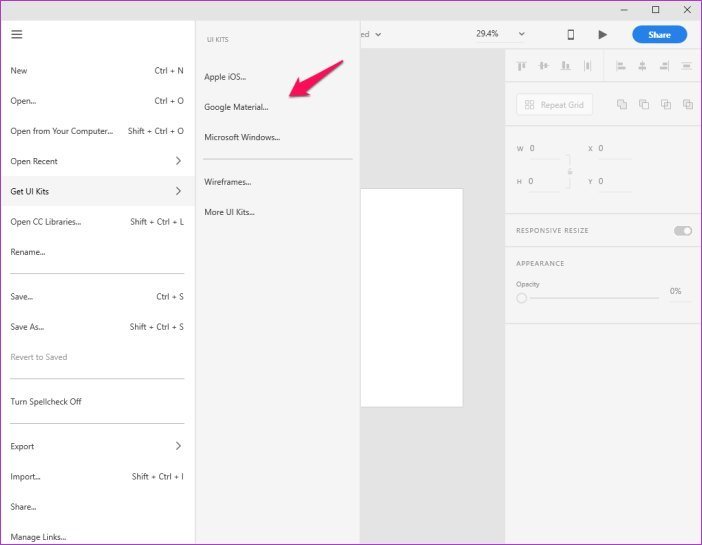Click the blue Share button
Screen dimensions: 702x545
659,34
